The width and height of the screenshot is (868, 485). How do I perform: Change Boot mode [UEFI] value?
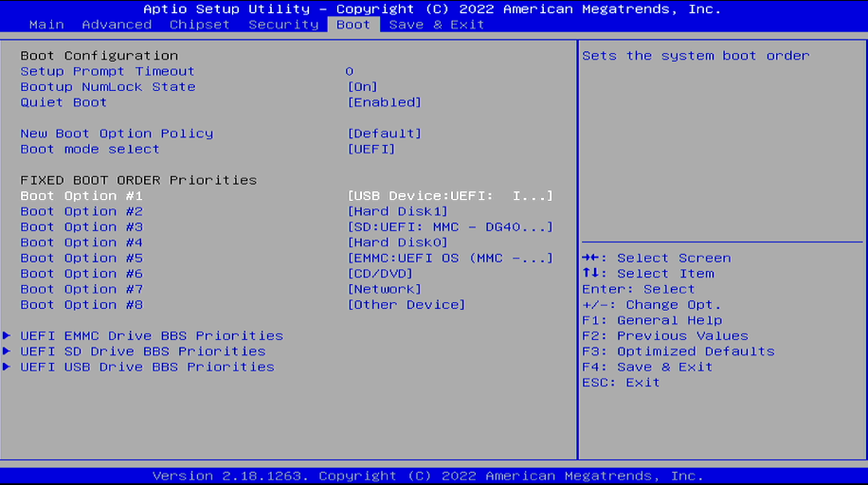coord(371,149)
